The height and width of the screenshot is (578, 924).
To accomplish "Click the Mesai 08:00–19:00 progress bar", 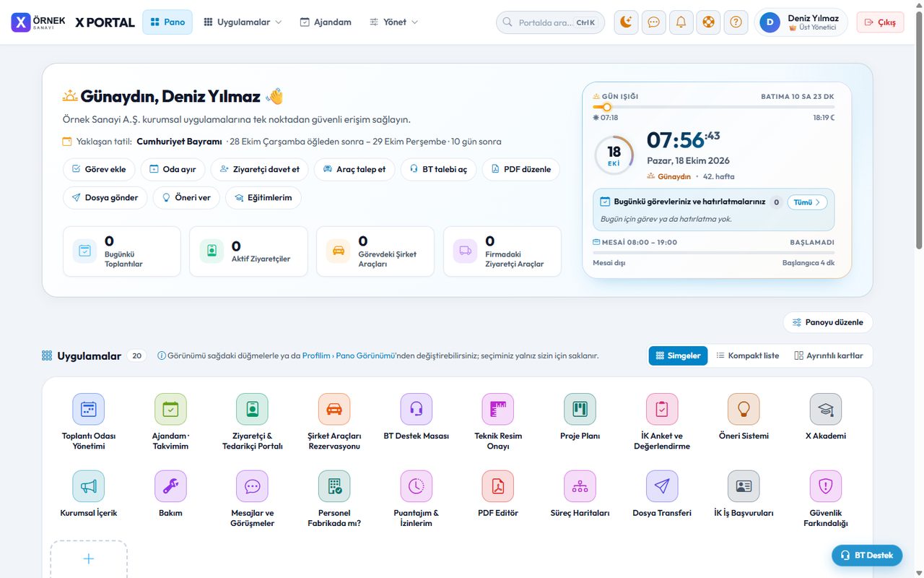I will [713, 253].
